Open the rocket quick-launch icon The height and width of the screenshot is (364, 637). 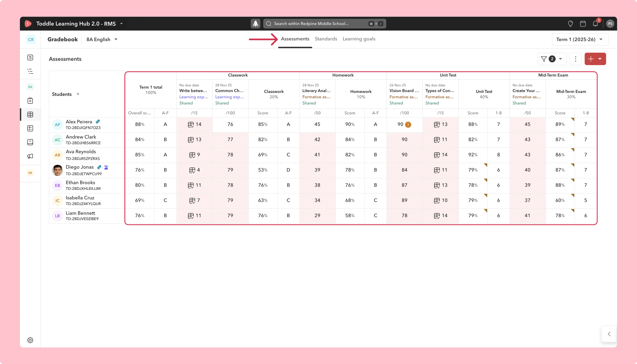(255, 24)
